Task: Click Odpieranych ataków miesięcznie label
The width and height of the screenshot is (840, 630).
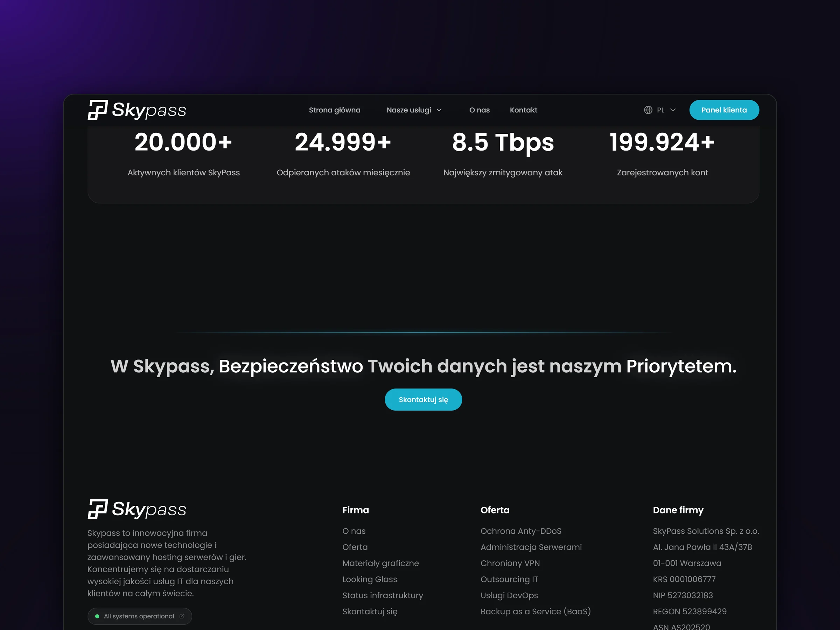Action: click(x=343, y=173)
